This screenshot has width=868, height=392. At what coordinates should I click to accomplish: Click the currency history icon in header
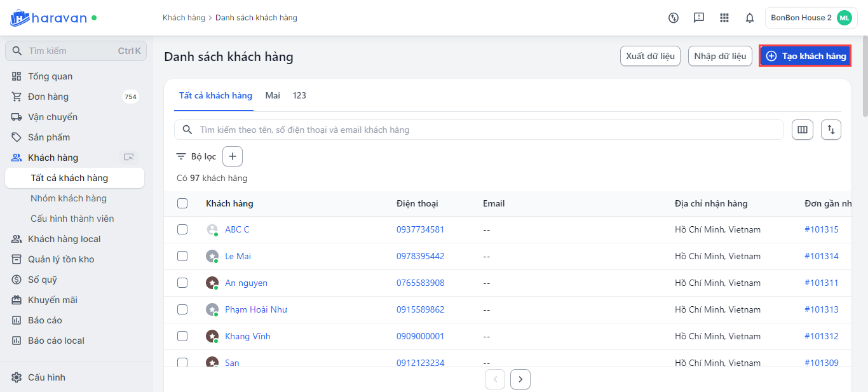click(674, 18)
